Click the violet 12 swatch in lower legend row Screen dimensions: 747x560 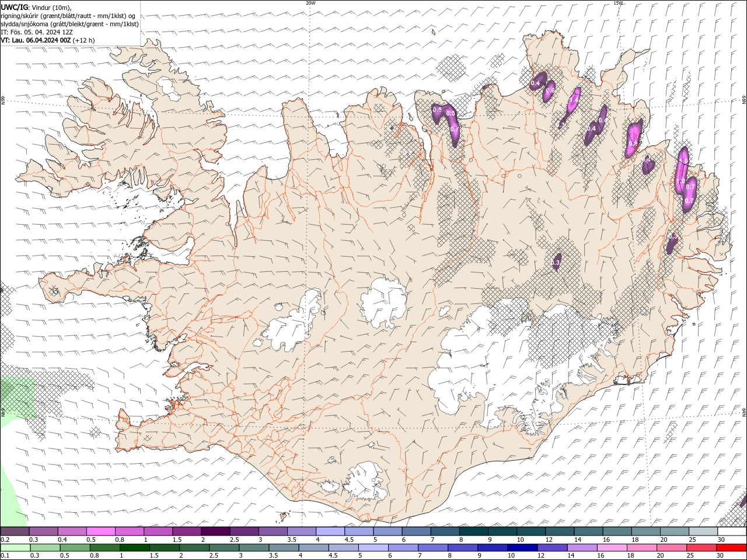(551, 548)
